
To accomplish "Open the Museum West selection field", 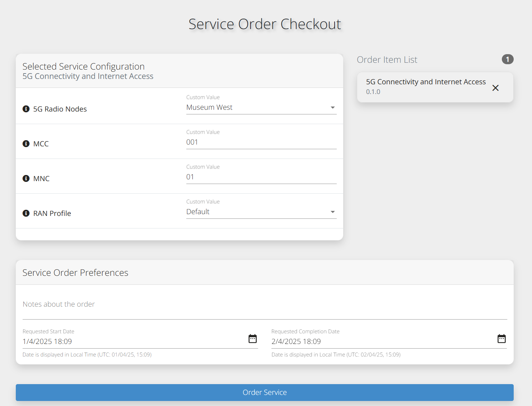I will 251,108.
